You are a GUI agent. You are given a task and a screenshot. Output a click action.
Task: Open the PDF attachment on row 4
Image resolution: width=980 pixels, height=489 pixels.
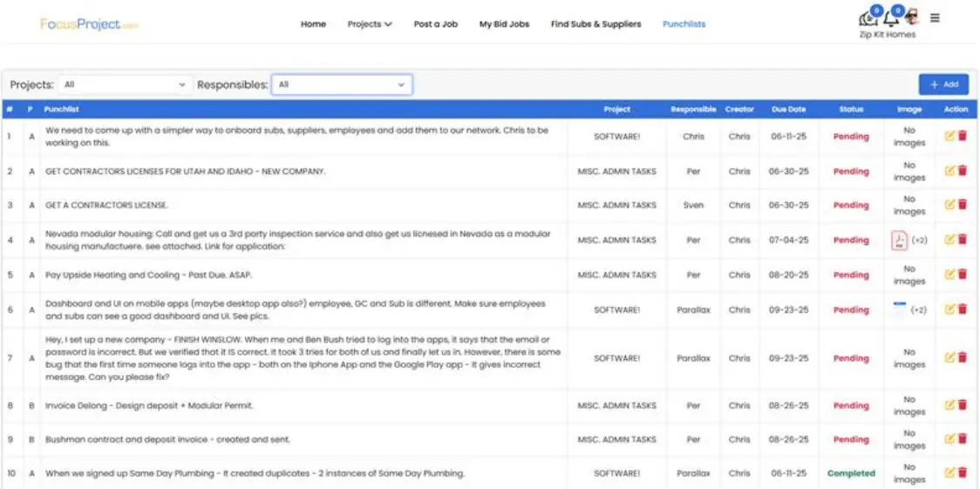click(899, 240)
